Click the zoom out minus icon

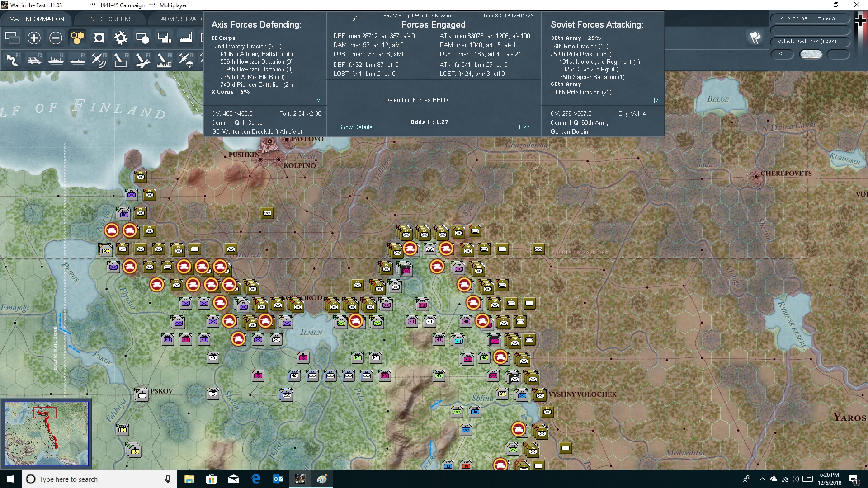(x=56, y=38)
